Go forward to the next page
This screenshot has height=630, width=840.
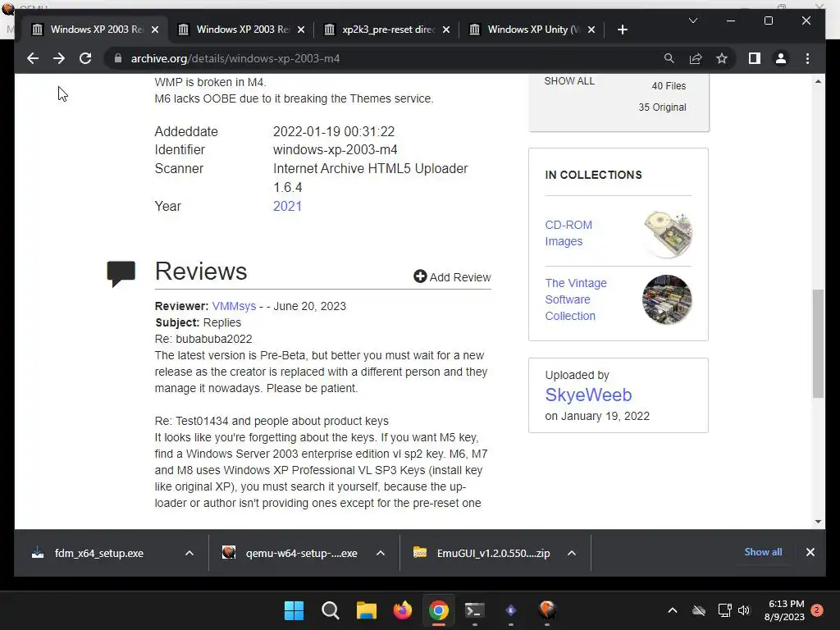point(59,58)
